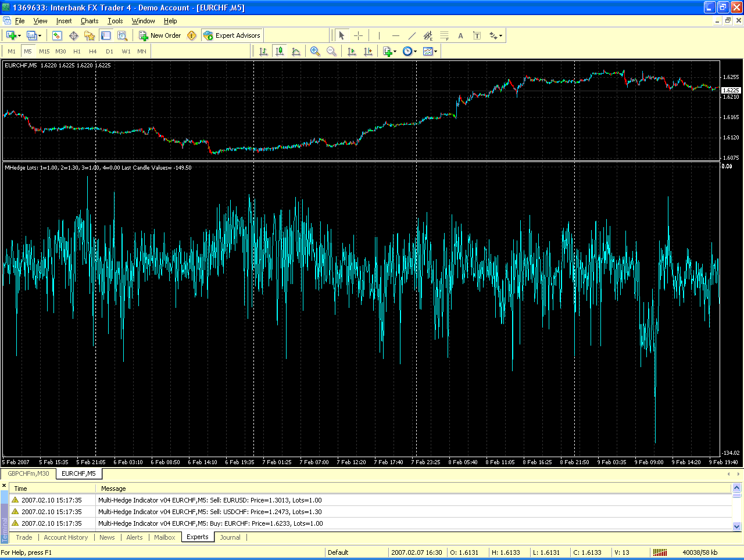Viewport: 744px width, 560px height.
Task: Open the chart Periods dropdown
Action: point(409,51)
